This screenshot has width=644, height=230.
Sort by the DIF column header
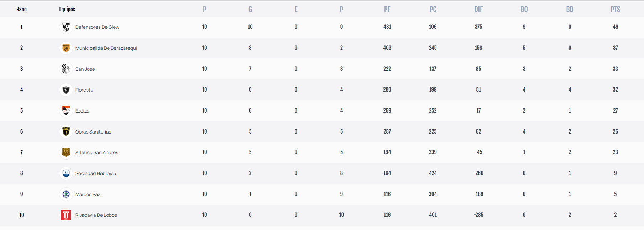(478, 9)
